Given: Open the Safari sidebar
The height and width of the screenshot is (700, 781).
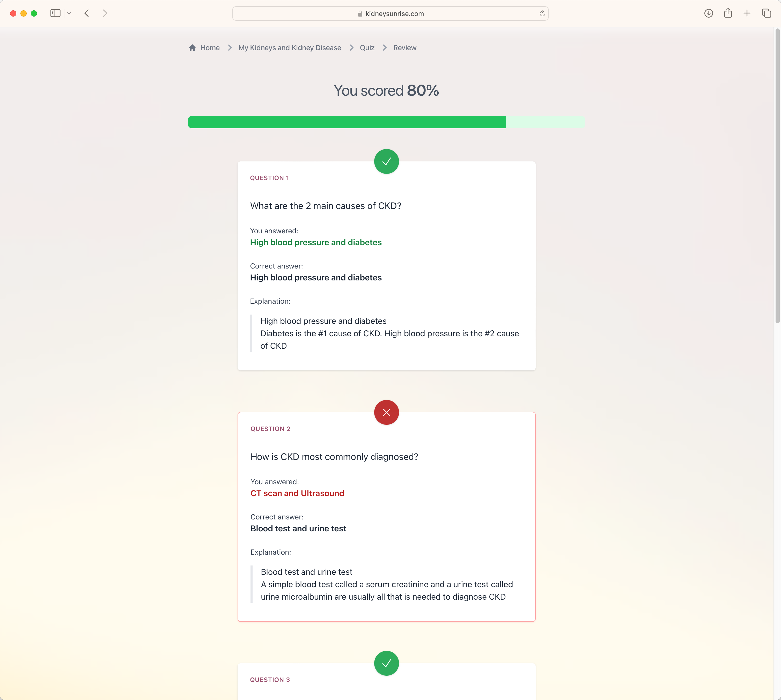Looking at the screenshot, I should click(55, 13).
